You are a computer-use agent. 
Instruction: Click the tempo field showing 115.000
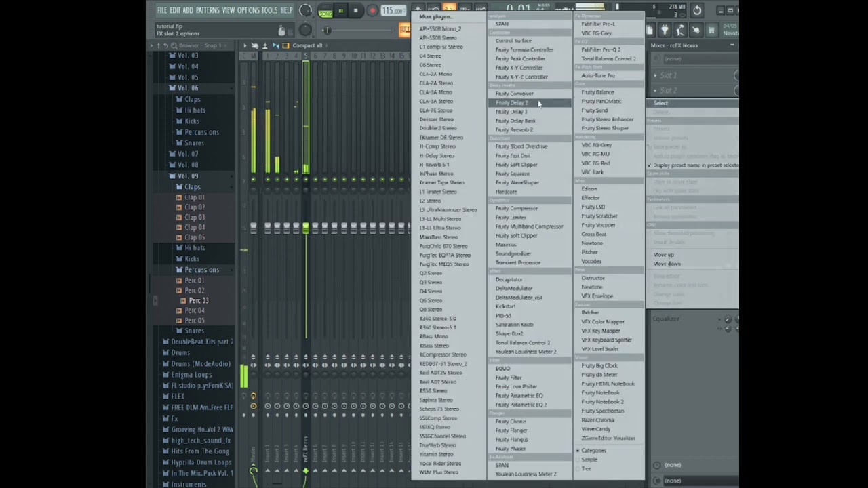pos(393,11)
